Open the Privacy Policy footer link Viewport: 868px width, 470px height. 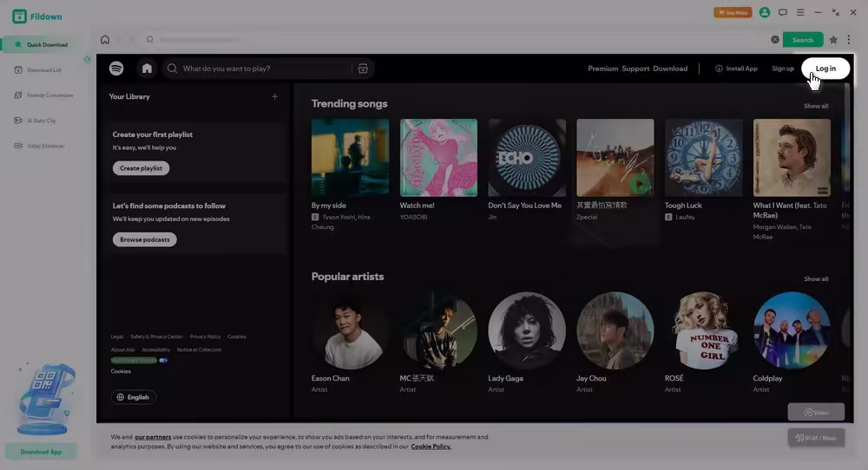206,336
